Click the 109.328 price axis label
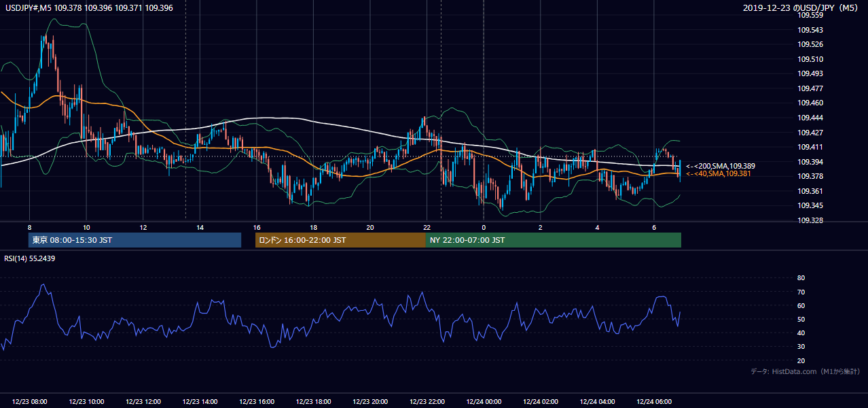 [810, 220]
